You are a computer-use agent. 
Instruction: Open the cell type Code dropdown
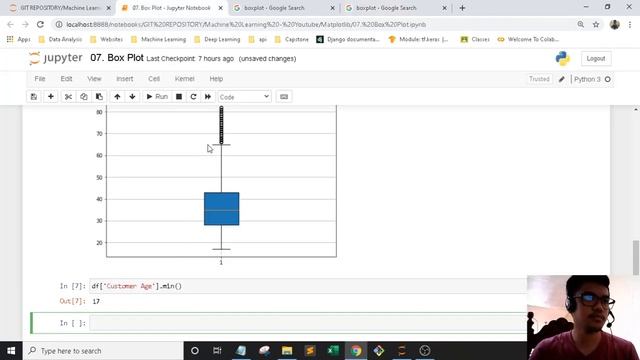pyautogui.click(x=244, y=97)
